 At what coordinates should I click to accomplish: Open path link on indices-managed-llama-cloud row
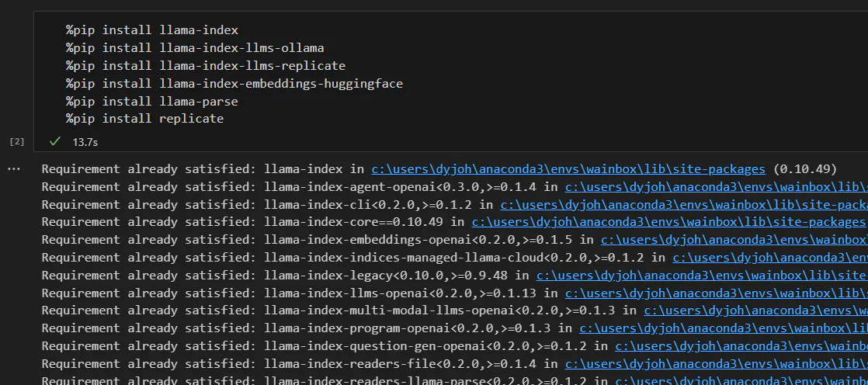[x=770, y=258]
